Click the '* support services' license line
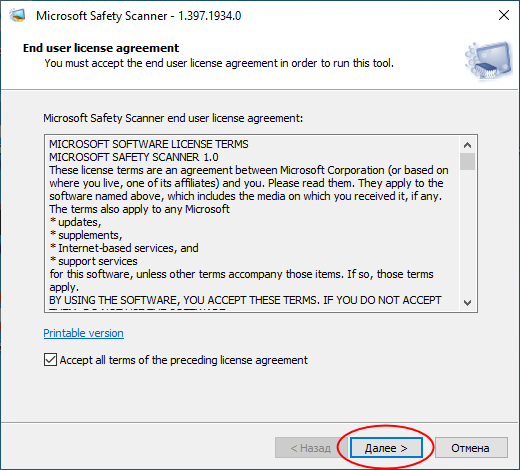The width and height of the screenshot is (520, 470). (93, 261)
